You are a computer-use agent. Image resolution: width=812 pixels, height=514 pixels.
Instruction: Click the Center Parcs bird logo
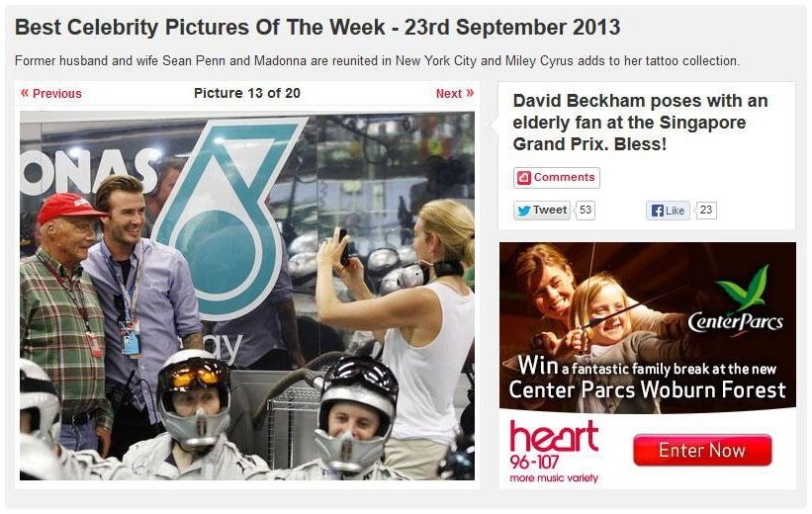coord(743,288)
